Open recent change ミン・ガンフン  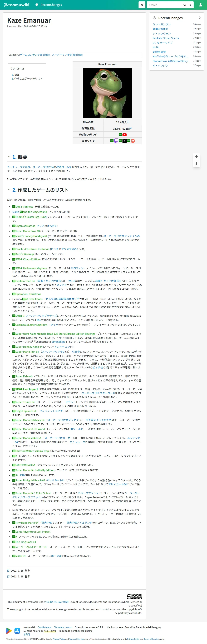(162, 25)
